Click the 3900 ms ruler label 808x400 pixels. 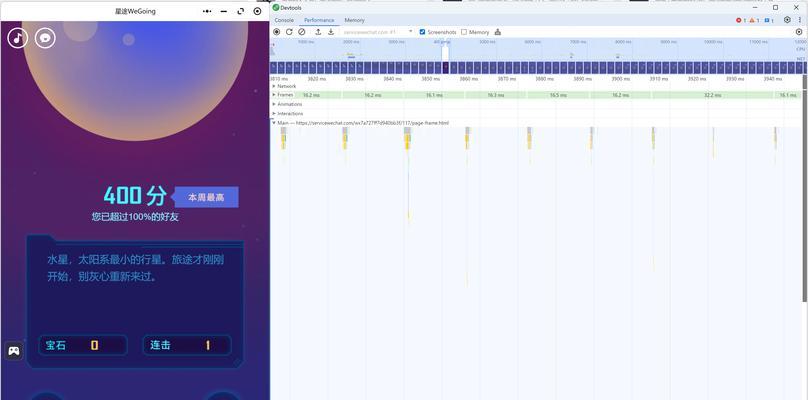[x=620, y=79]
